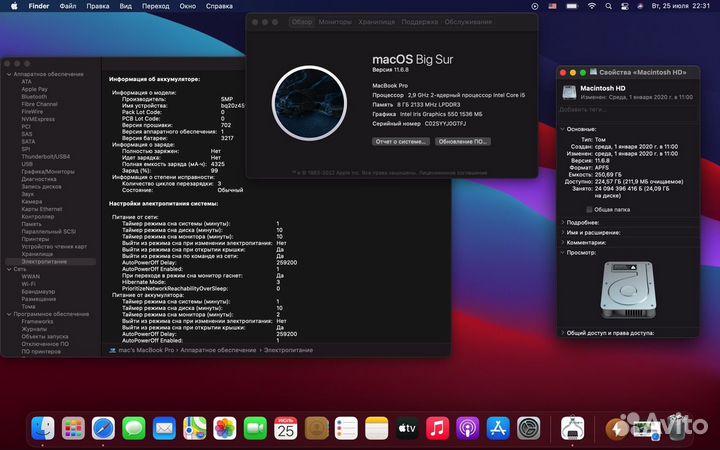Open App Store from the Dock
The image size is (720, 450).
pyautogui.click(x=498, y=428)
